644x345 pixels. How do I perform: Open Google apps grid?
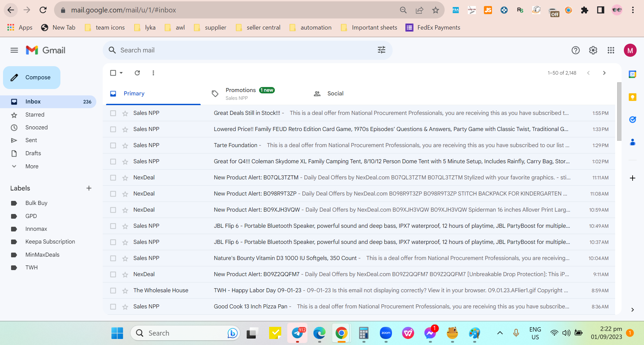coord(611,50)
